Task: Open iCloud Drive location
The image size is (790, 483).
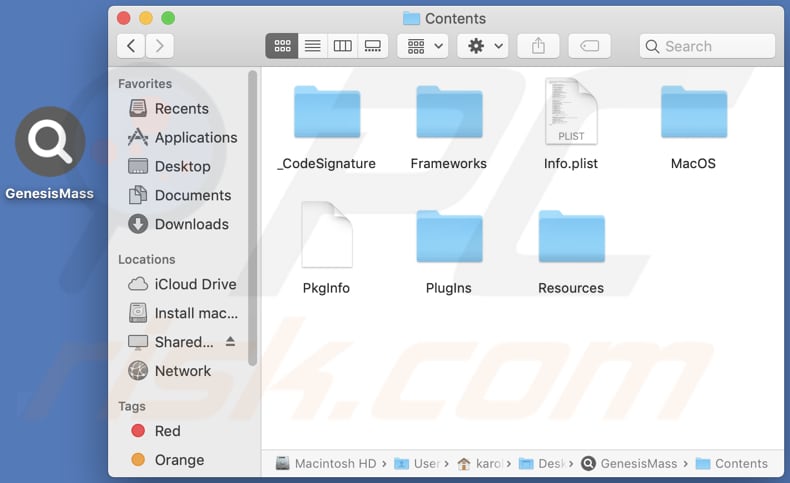Action: tap(182, 284)
